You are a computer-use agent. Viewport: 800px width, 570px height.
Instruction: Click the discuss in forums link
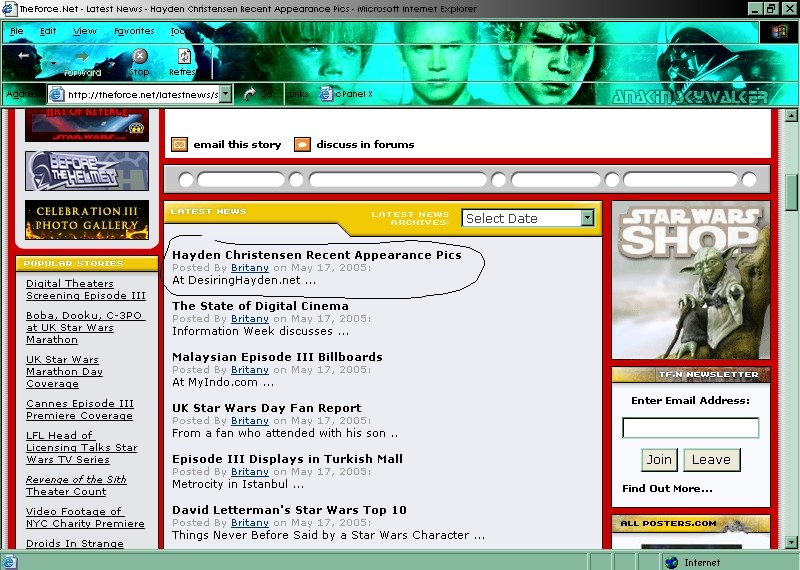pos(365,144)
